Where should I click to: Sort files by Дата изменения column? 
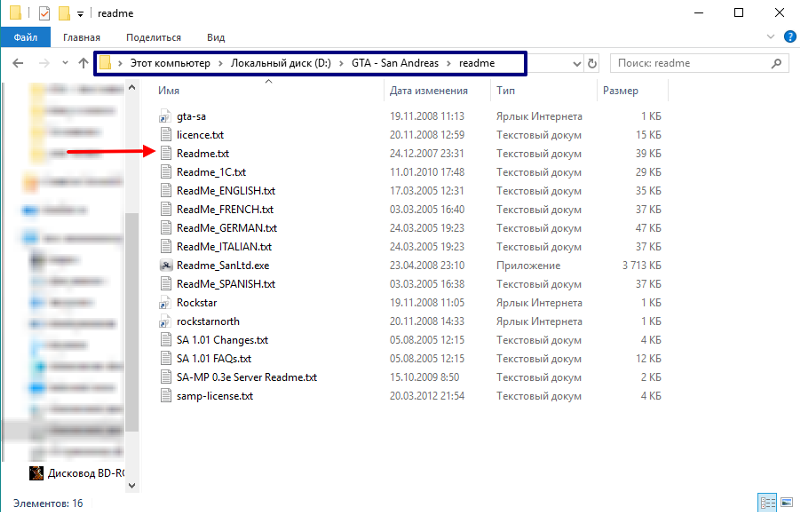pos(427,91)
